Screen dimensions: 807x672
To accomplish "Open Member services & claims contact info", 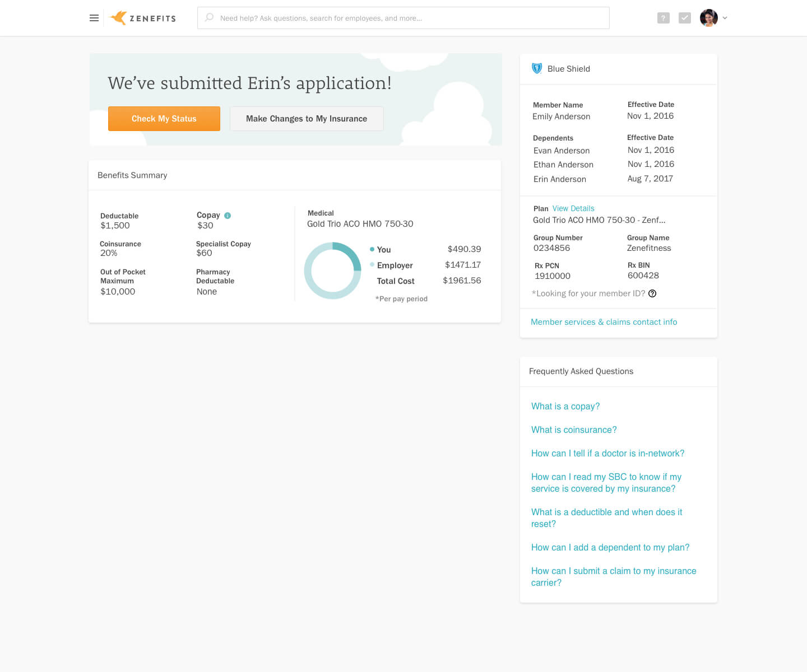I will tap(604, 322).
